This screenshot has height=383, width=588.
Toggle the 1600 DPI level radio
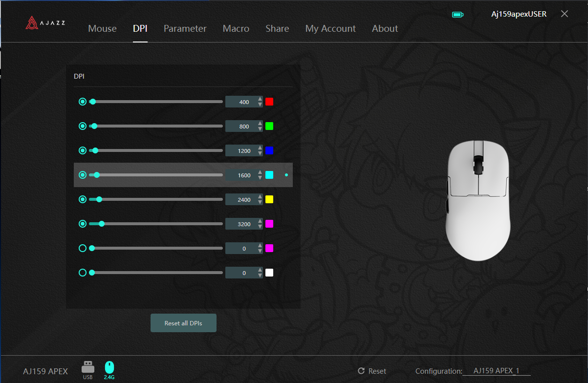pos(83,175)
